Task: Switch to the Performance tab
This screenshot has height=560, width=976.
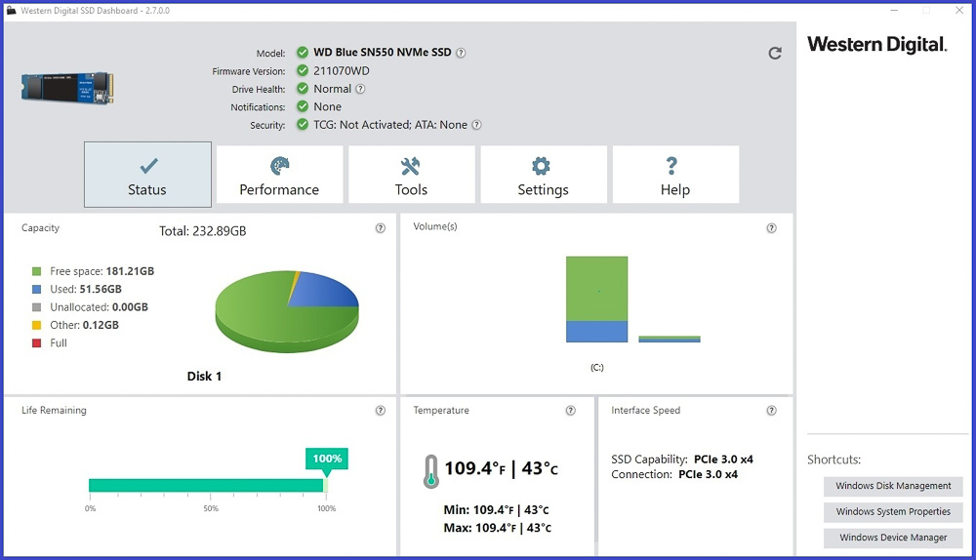Action: (279, 175)
